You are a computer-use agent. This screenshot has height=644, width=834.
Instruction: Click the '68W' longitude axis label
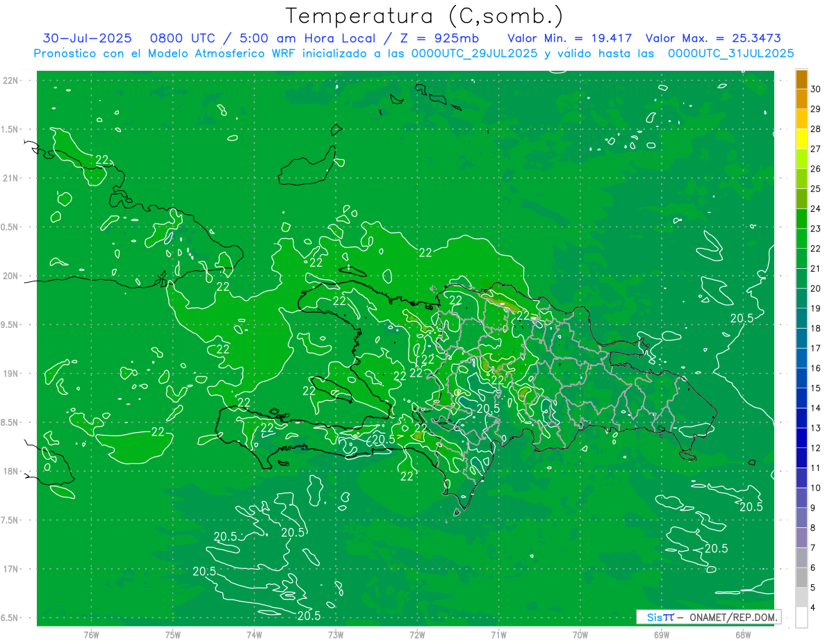point(743,634)
